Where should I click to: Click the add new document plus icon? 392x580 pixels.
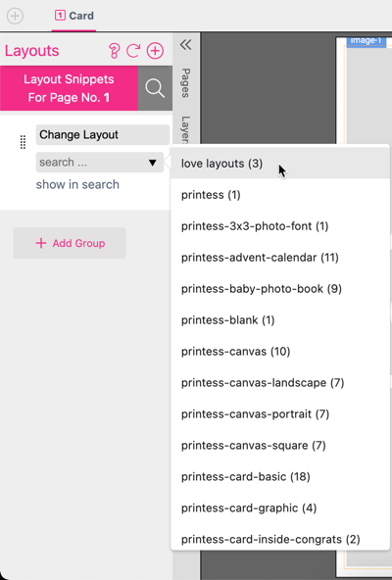point(15,16)
